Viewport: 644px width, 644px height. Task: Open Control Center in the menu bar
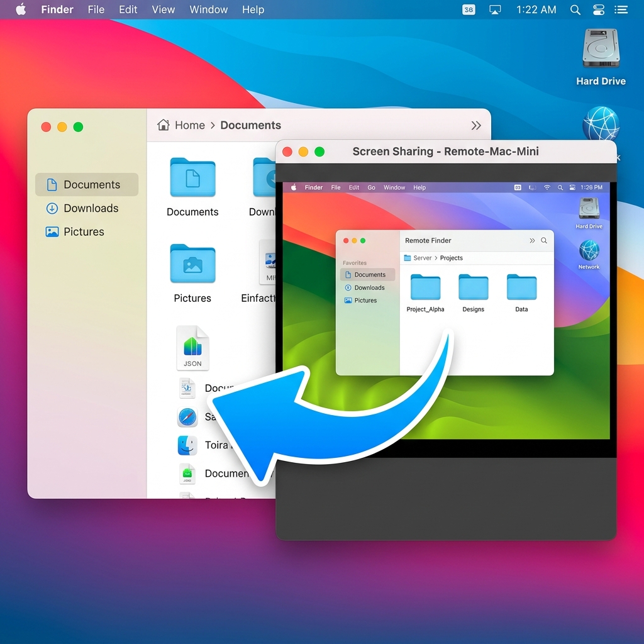(599, 9)
